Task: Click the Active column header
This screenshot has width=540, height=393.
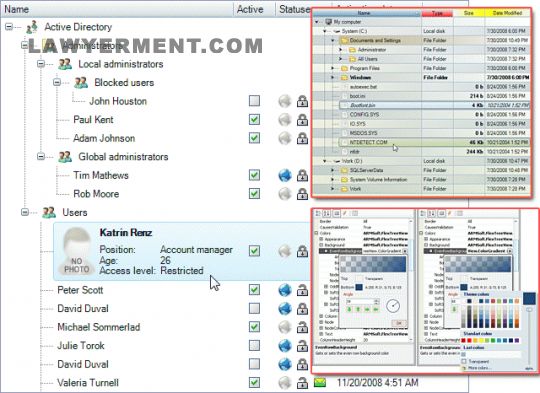Action: [x=254, y=9]
